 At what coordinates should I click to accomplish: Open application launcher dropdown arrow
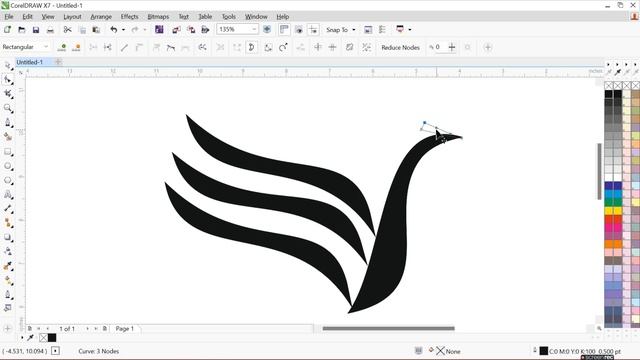[x=410, y=30]
